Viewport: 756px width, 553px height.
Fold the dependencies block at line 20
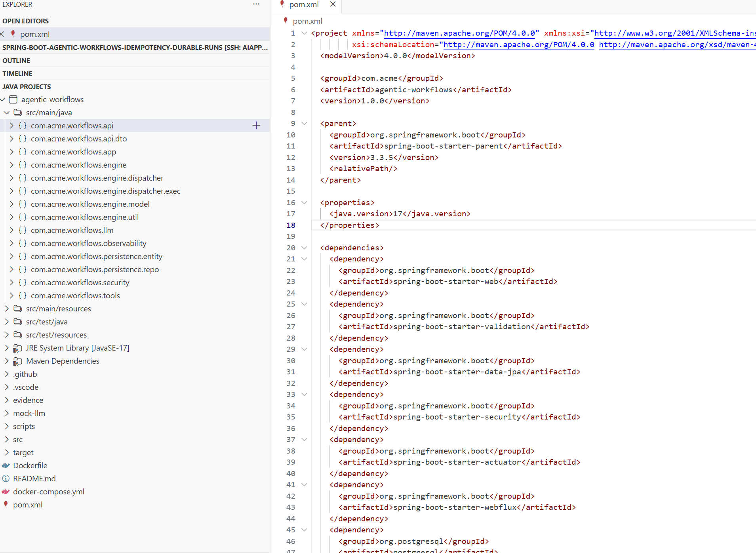(x=304, y=248)
